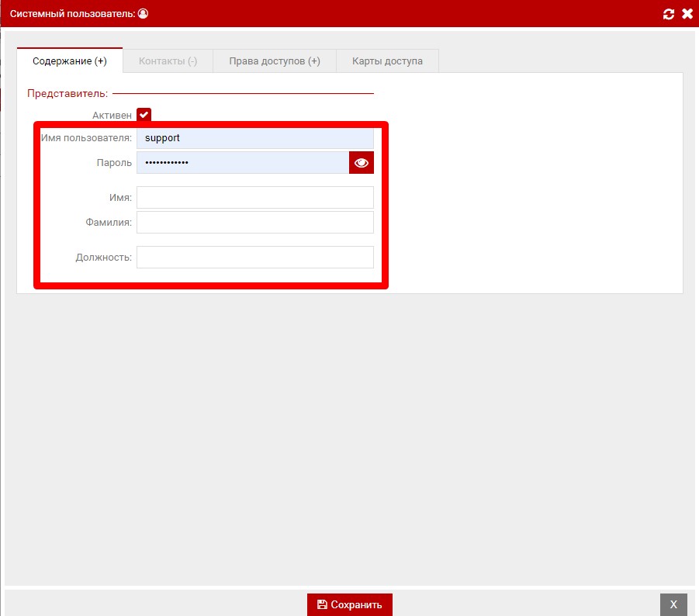The width and height of the screenshot is (699, 616).
Task: Focus the Имя пользователя field containing support
Action: (254, 138)
